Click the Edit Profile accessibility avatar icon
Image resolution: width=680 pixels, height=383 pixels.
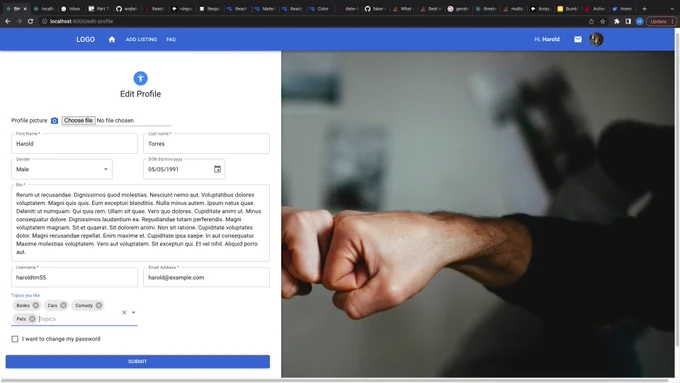140,79
